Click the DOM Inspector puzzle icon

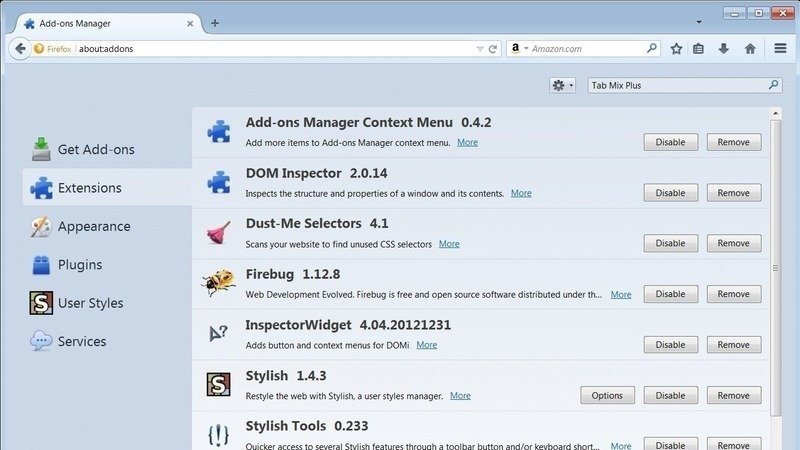[x=219, y=182]
